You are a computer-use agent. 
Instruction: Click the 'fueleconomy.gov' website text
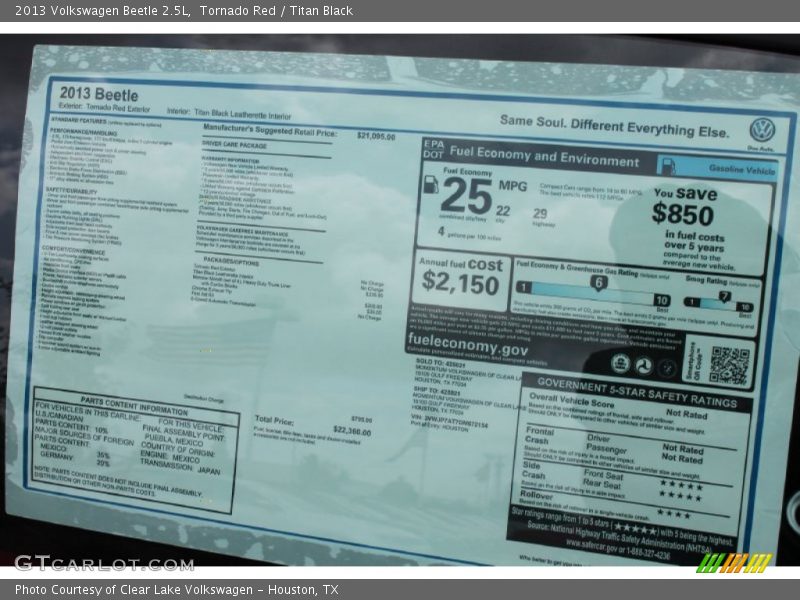point(467,344)
